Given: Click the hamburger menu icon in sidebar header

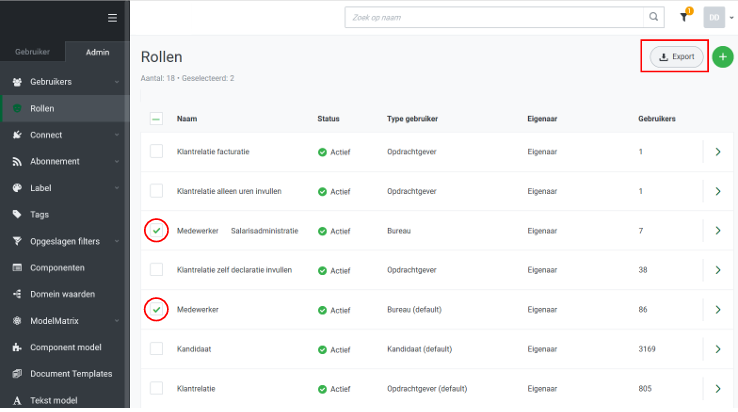Looking at the screenshot, I should [x=112, y=17].
